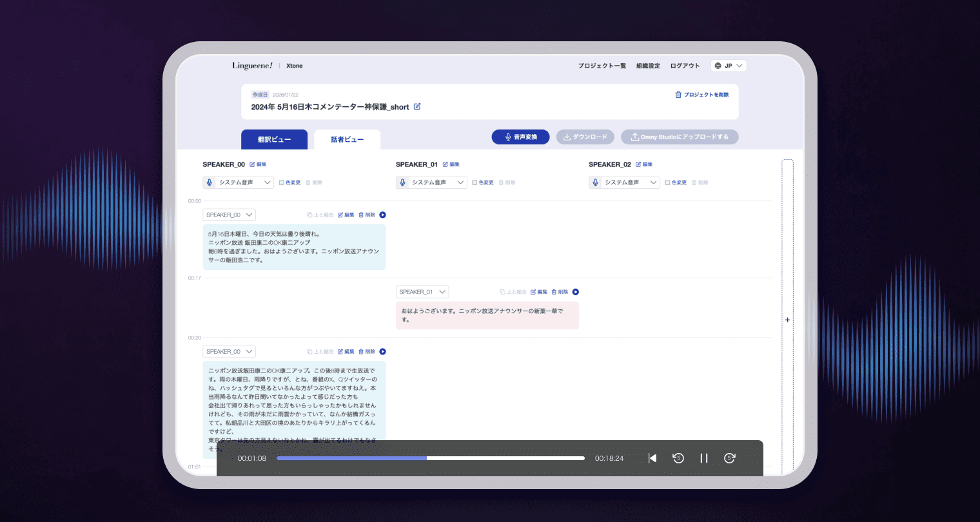Switch to the 翻訳ビュー tab

274,140
